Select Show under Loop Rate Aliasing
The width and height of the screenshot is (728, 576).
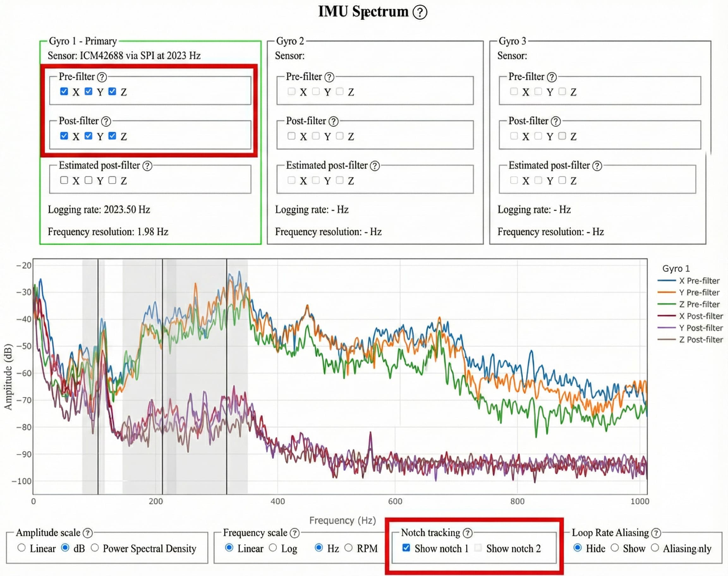click(615, 548)
